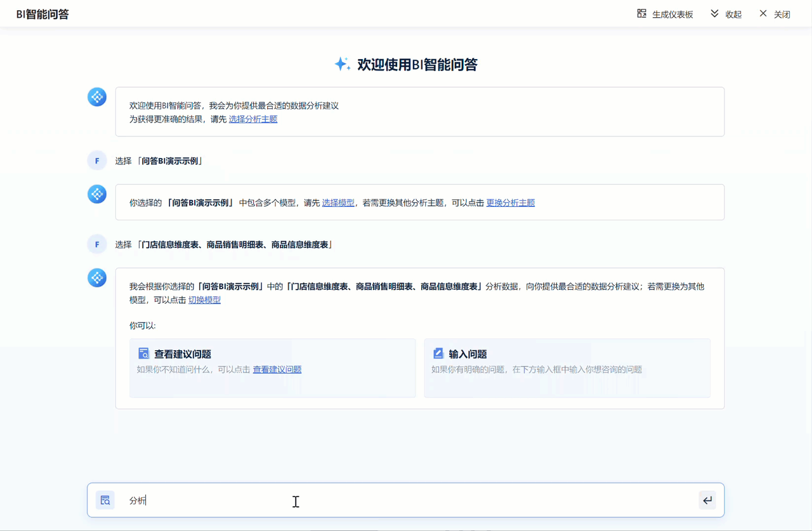Click the F user avatar beside 问答BI演示示例
This screenshot has width=812, height=531.
click(97, 161)
